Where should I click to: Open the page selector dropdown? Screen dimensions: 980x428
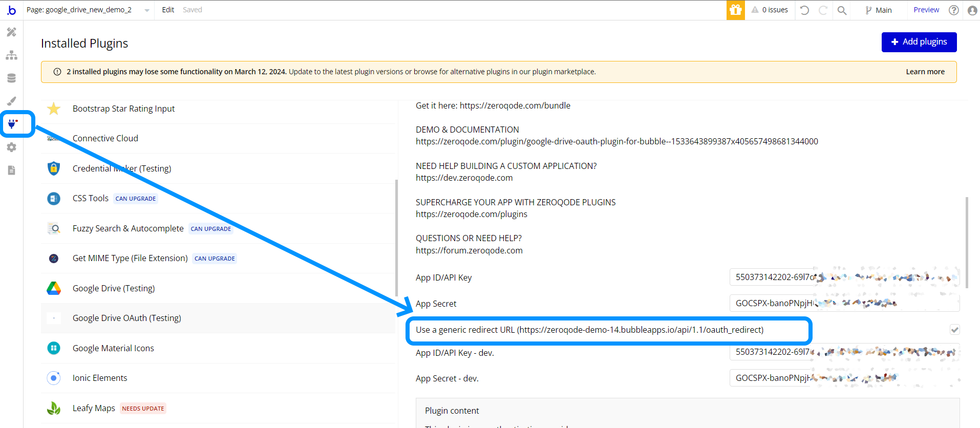88,10
